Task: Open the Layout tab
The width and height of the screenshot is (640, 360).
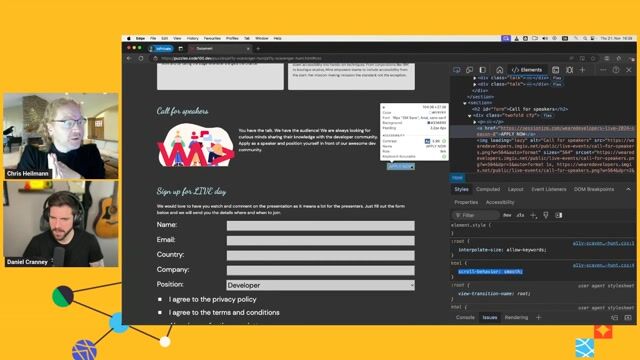Action: [x=516, y=189]
